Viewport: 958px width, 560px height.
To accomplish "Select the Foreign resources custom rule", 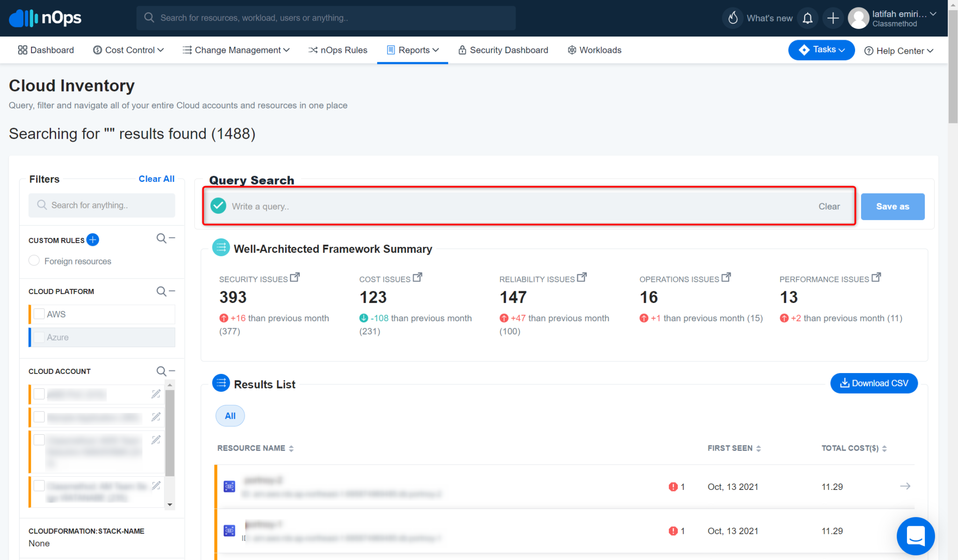I will (34, 260).
